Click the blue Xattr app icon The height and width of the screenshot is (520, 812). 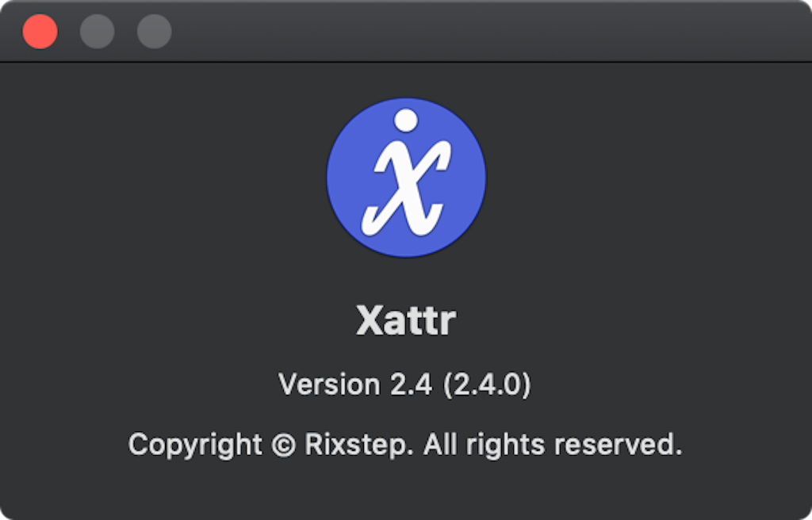pyautogui.click(x=406, y=178)
